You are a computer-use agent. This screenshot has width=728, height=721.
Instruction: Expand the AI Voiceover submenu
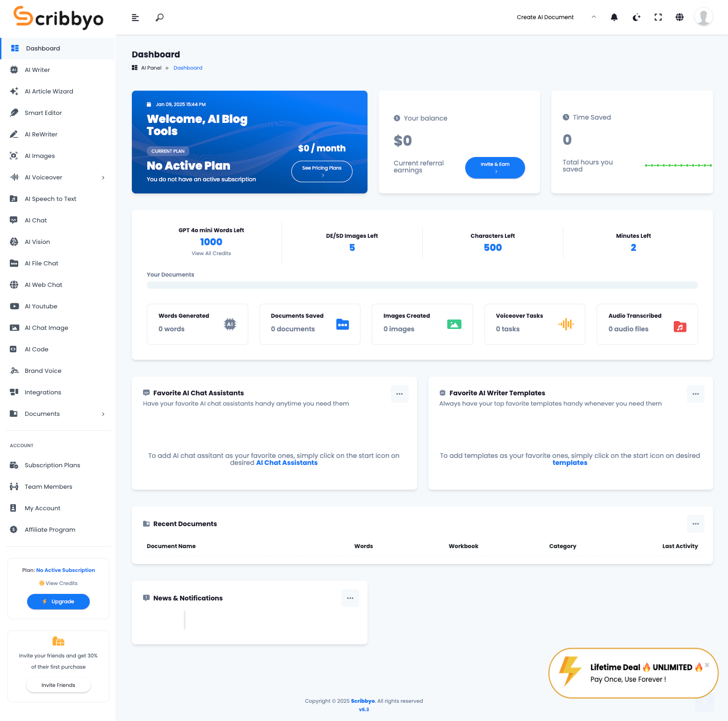click(x=103, y=178)
